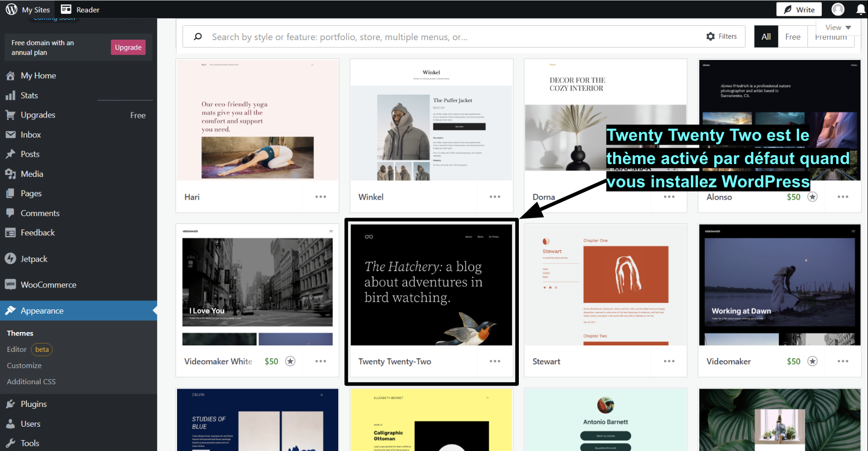Image resolution: width=868 pixels, height=451 pixels.
Task: Open the Plugins sidebar icon
Action: click(x=10, y=404)
